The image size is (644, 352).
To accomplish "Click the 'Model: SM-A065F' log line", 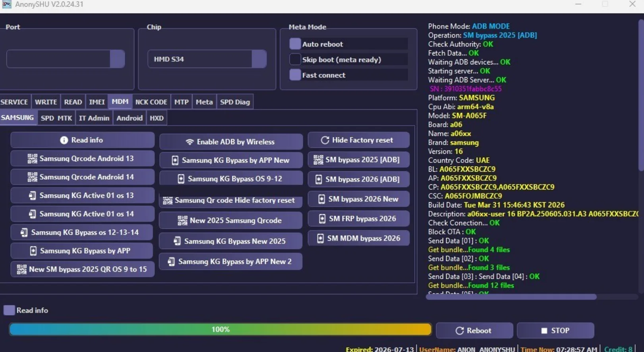I will tap(457, 116).
